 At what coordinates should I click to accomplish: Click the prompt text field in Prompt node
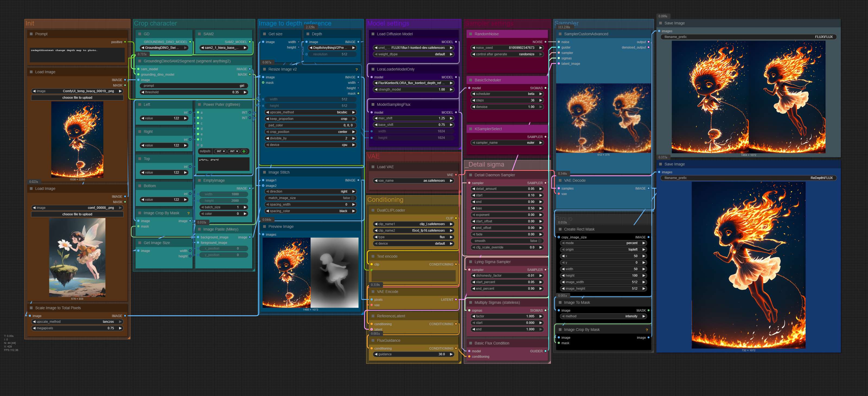pyautogui.click(x=77, y=55)
